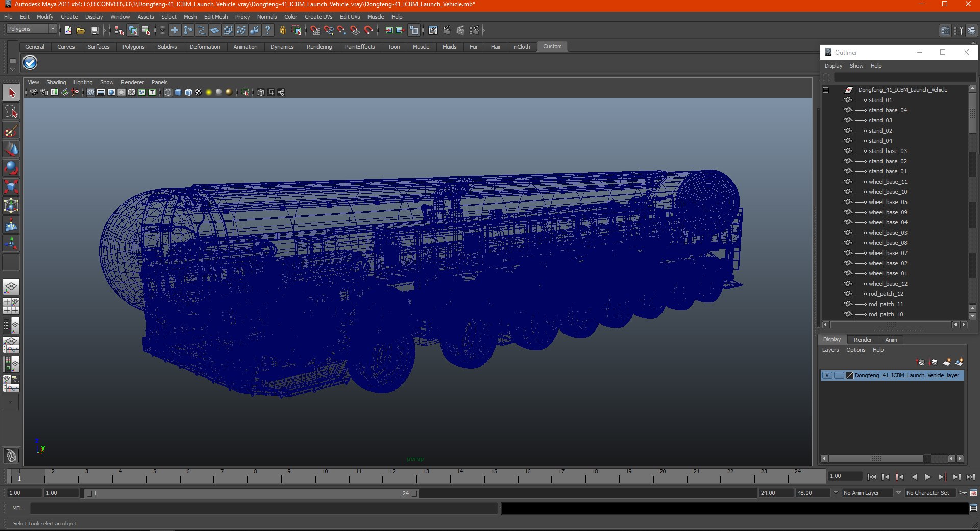Screen dimensions: 980x531
Task: Toggle the auto keyframe key icon
Action: (x=963, y=493)
